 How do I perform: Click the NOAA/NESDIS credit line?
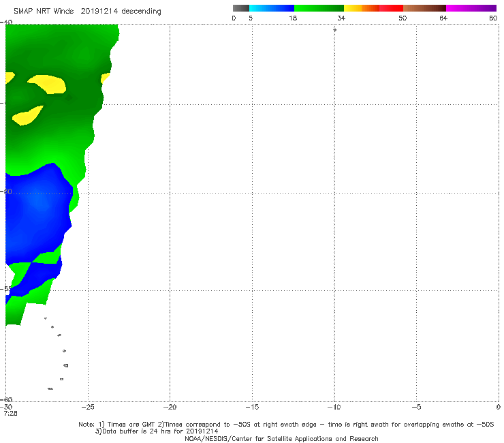click(x=281, y=439)
